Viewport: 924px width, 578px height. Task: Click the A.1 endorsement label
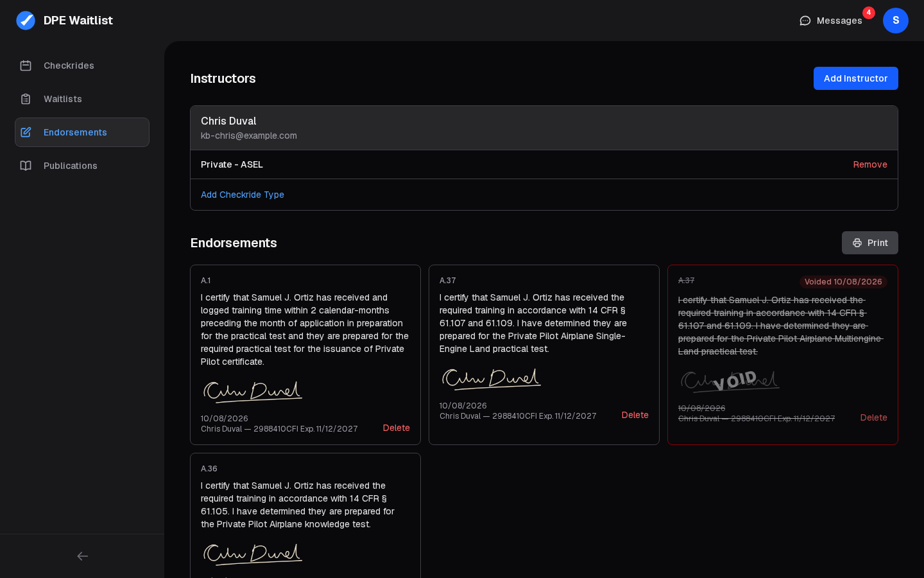pos(206,281)
